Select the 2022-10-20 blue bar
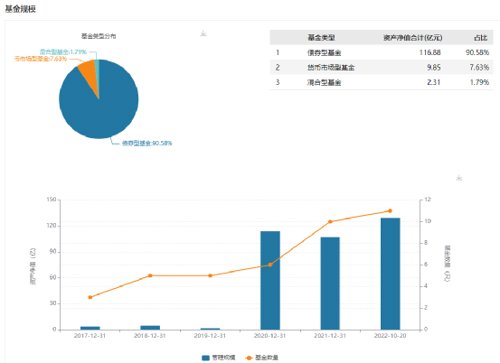Image resolution: width=500 pixels, height=363 pixels. (x=390, y=274)
